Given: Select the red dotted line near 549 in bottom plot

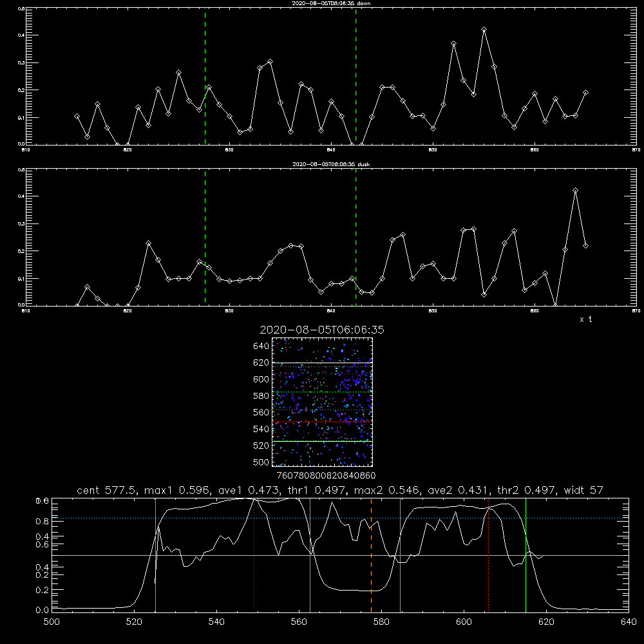Looking at the screenshot, I should [254, 555].
